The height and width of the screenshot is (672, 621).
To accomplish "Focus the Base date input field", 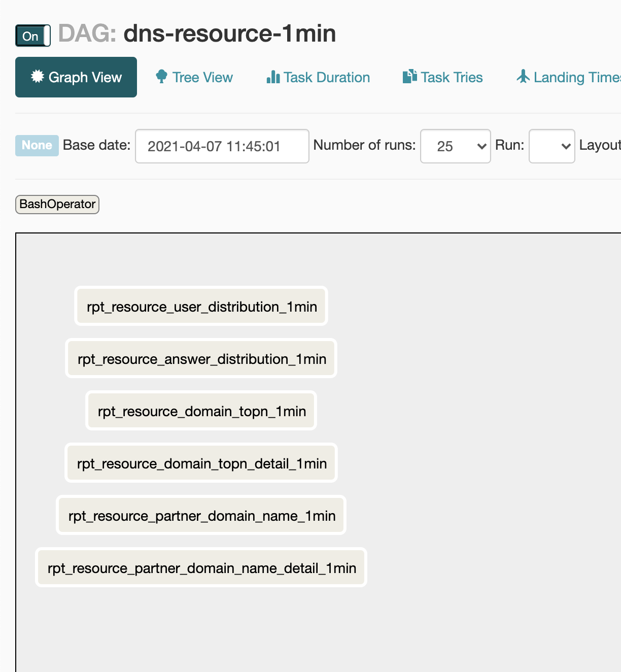I will click(222, 146).
